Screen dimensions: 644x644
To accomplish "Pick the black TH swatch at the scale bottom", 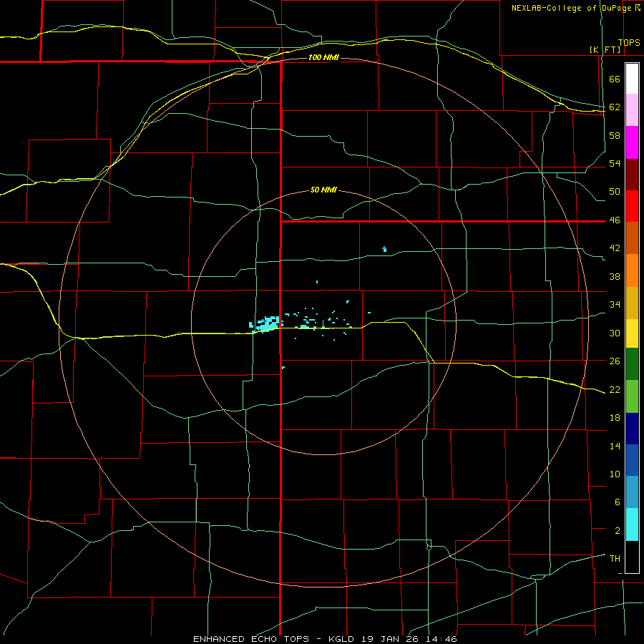I will coord(632,557).
